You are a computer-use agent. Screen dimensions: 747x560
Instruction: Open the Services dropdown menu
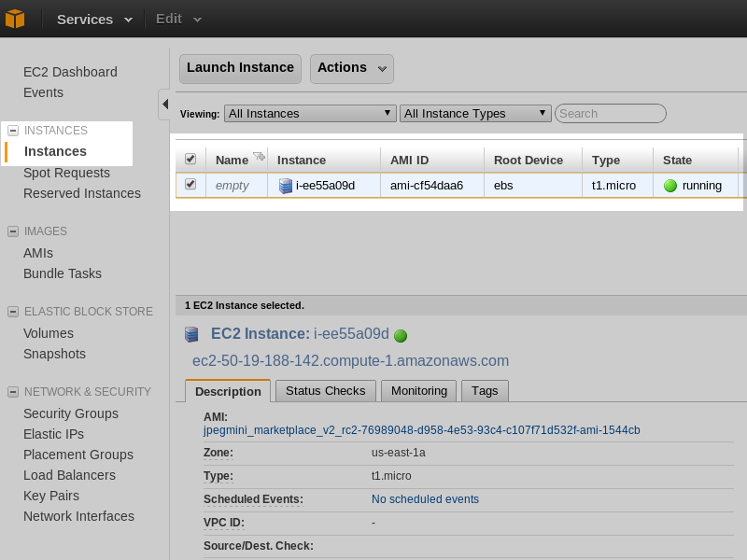click(x=94, y=20)
